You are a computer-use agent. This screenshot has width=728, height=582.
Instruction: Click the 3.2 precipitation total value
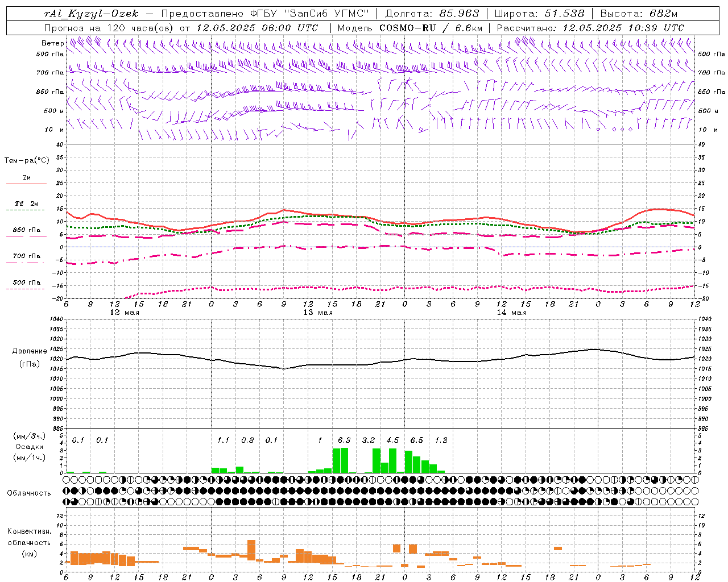[369, 440]
